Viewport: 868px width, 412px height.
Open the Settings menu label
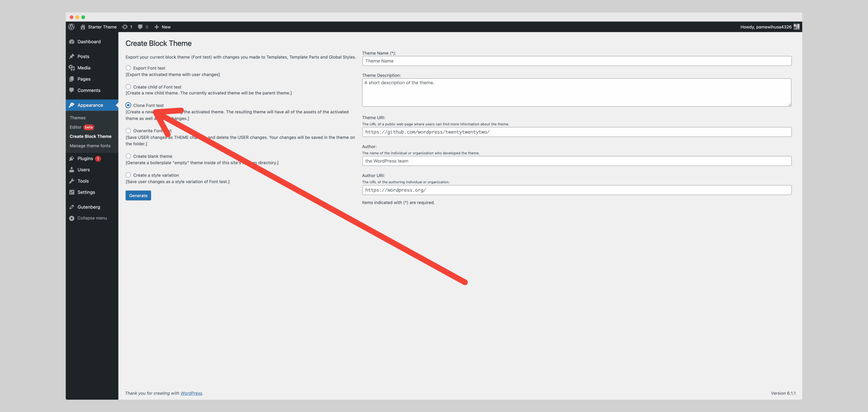click(86, 192)
